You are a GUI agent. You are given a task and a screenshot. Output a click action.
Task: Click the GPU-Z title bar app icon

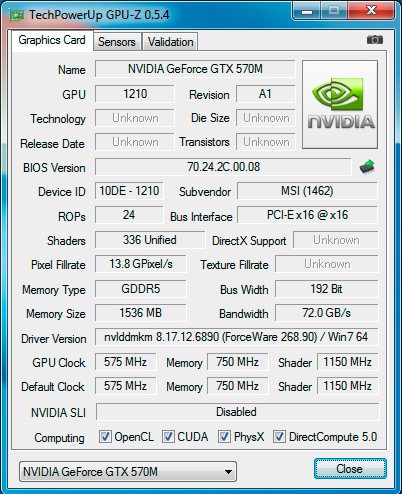pyautogui.click(x=17, y=15)
